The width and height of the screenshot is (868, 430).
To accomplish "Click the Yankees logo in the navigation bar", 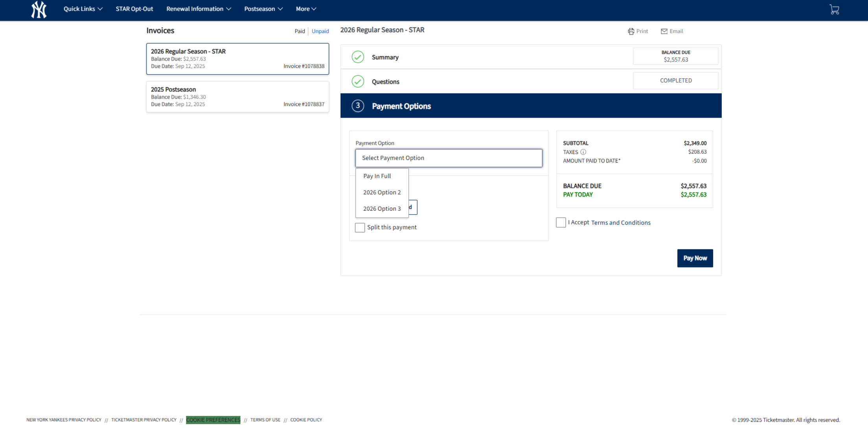I will (39, 10).
